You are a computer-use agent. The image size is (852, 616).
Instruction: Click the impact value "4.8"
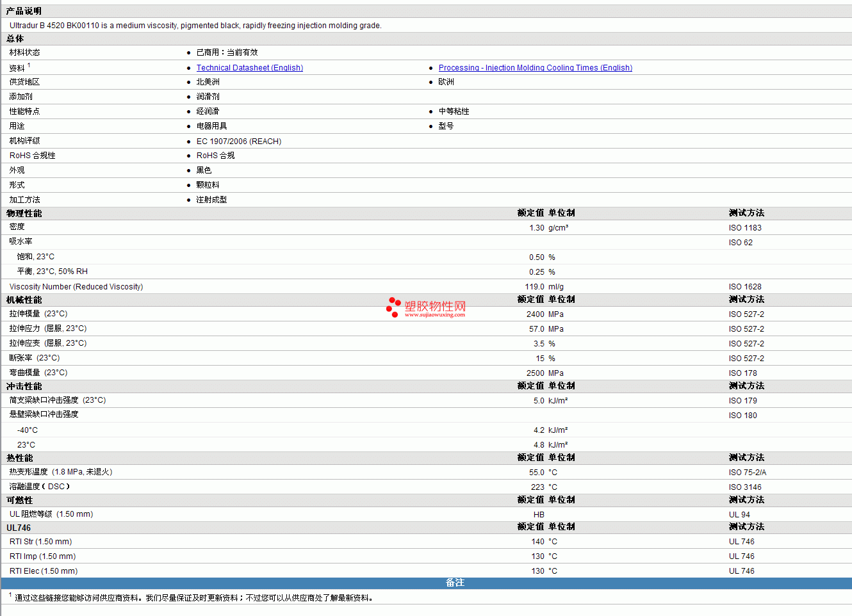click(x=539, y=445)
